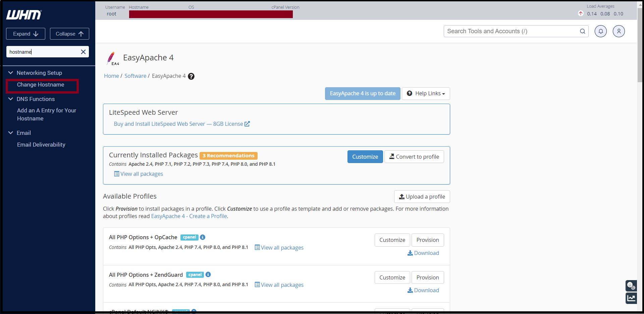Clear the hostname sidebar search

click(83, 52)
